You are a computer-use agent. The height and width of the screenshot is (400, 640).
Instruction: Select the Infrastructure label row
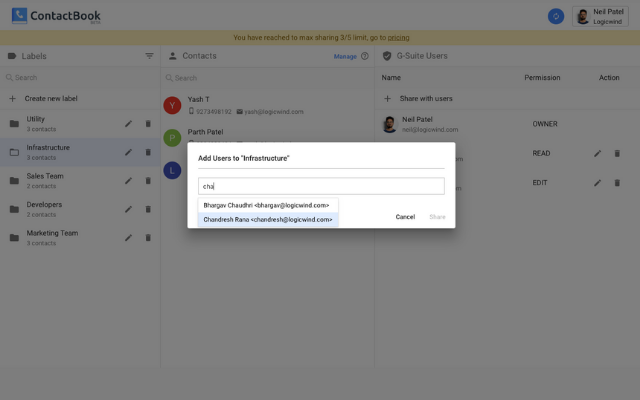tap(80, 152)
